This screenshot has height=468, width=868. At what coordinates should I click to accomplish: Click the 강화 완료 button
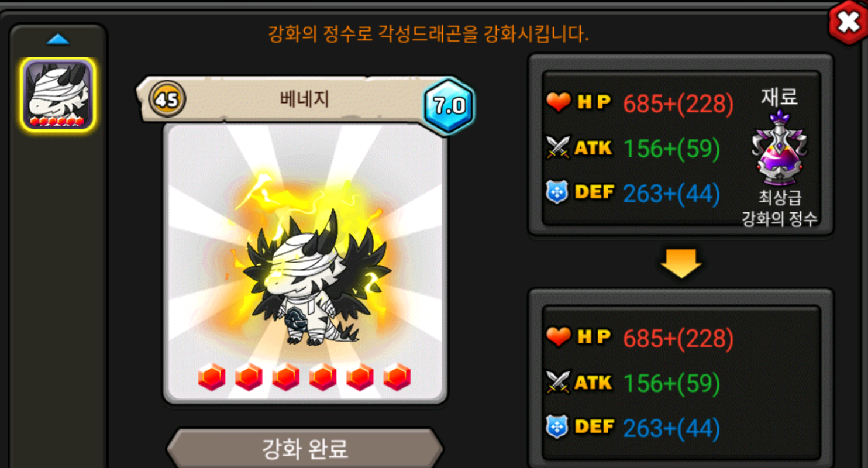[x=305, y=449]
